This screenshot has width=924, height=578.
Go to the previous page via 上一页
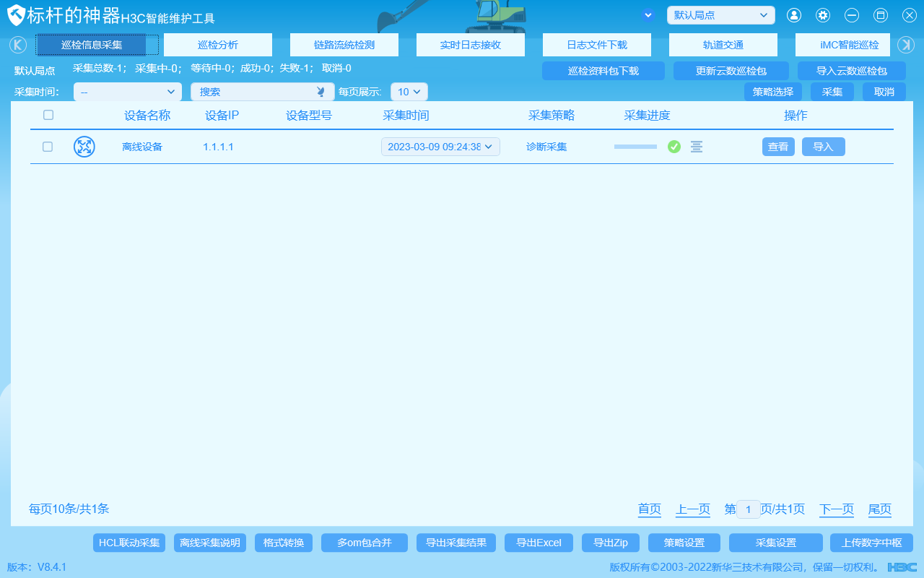[x=693, y=509]
